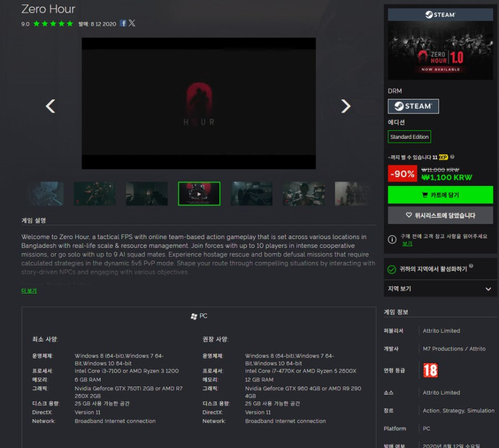Expand the 지역 보기 section

pos(440,289)
